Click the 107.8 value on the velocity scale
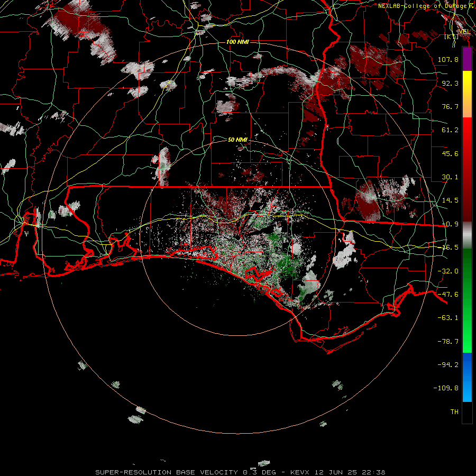Screen dimensions: 476x476 click(448, 59)
